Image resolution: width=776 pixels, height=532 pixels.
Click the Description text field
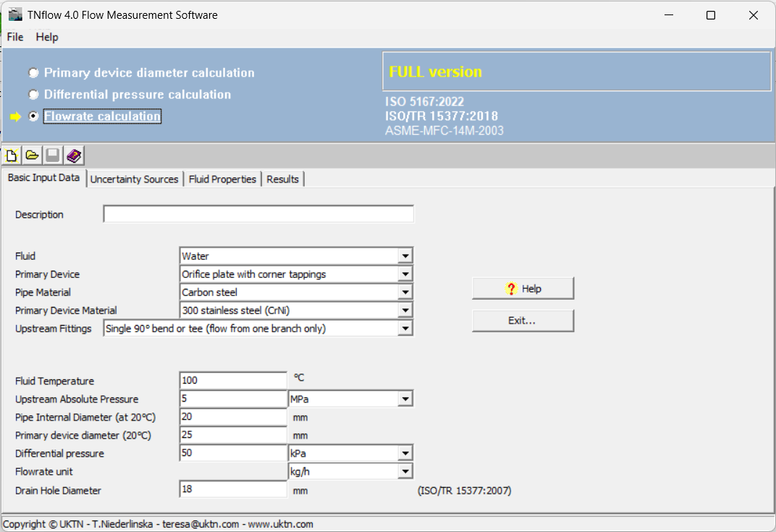tap(258, 214)
